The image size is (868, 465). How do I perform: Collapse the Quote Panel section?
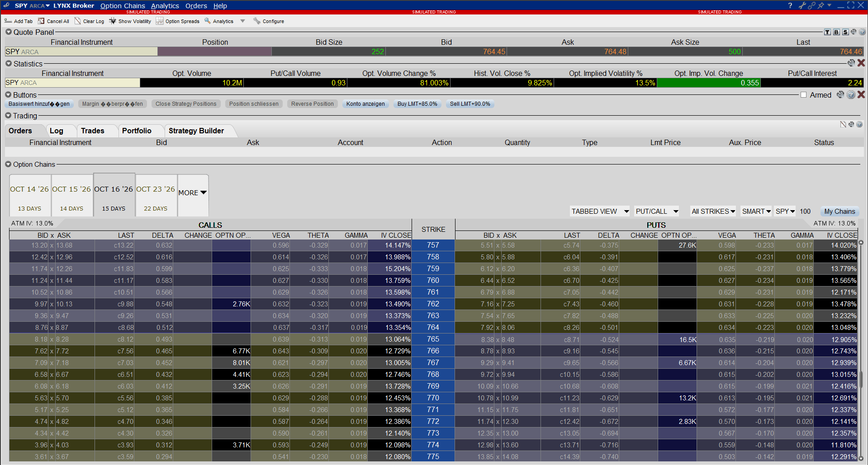click(9, 32)
